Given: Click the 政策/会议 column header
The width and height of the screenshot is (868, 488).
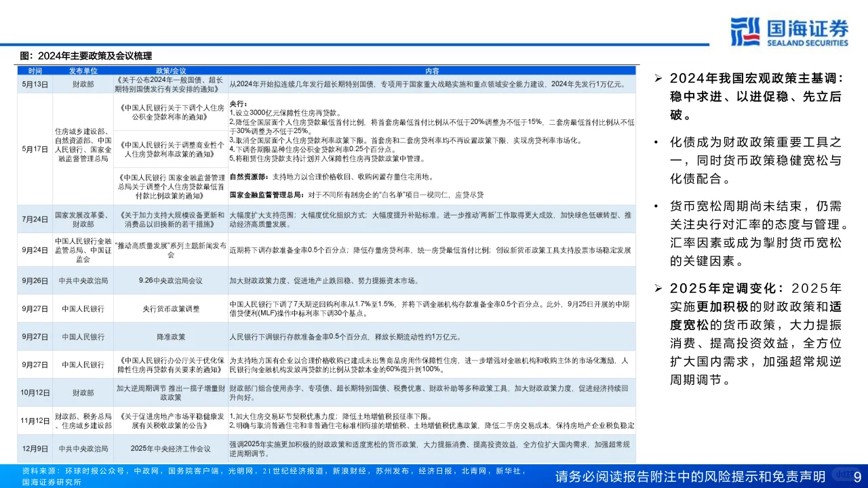Looking at the screenshot, I should click(171, 70).
